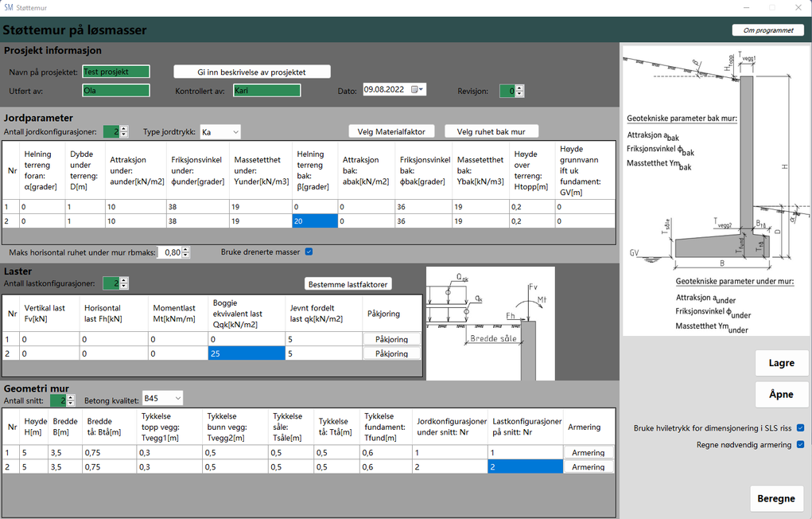The width and height of the screenshot is (812, 519).
Task: Click the load diagram image beside the Laster table
Action: click(x=491, y=323)
